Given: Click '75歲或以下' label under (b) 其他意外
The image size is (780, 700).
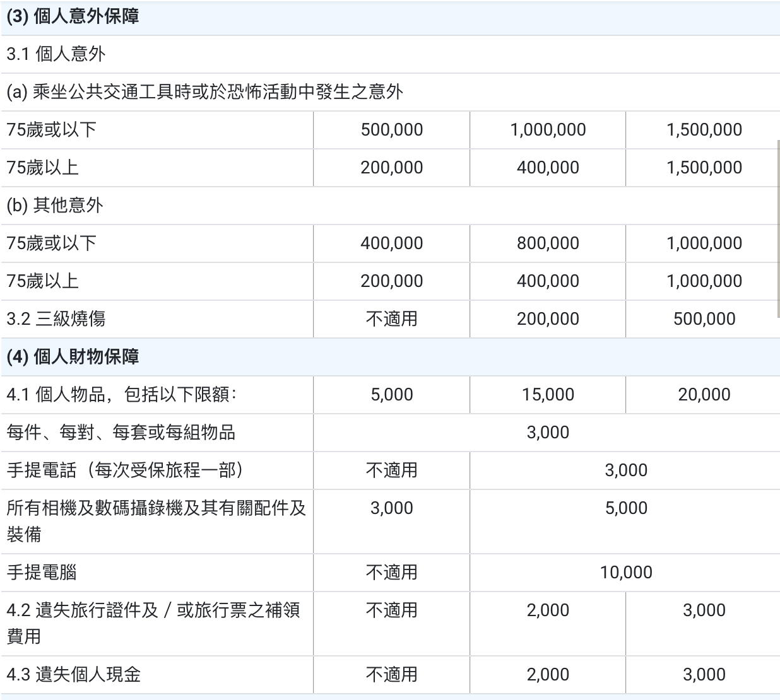Looking at the screenshot, I should [52, 243].
